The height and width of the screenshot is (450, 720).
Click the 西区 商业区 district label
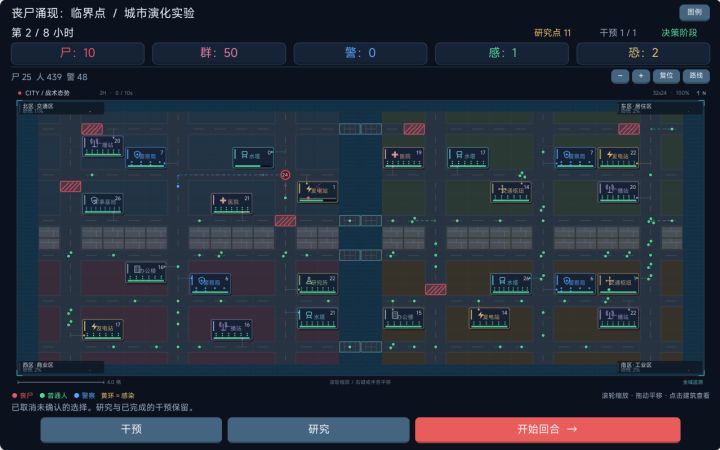click(38, 365)
